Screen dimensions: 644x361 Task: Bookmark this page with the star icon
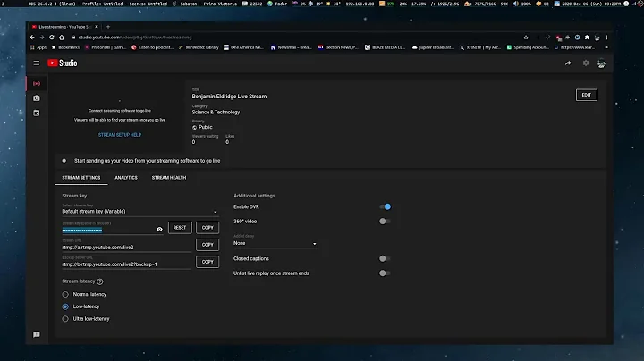[x=526, y=38]
